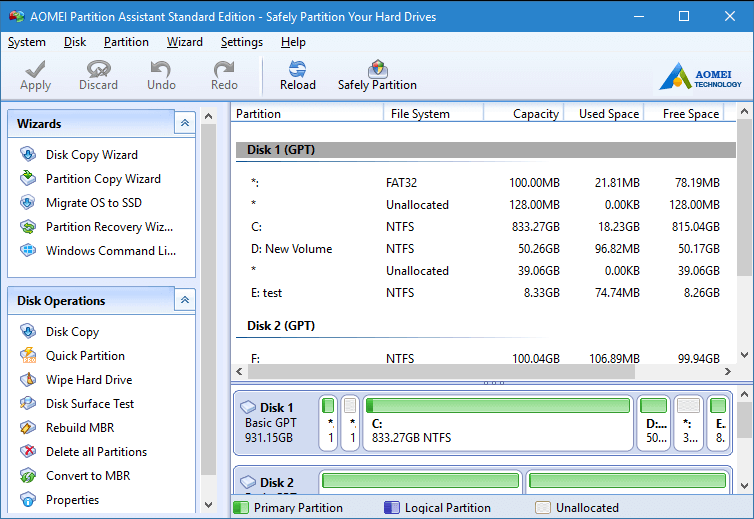Click the Convert to MBR icon
Screen dimensions: 754x519
pos(28,476)
